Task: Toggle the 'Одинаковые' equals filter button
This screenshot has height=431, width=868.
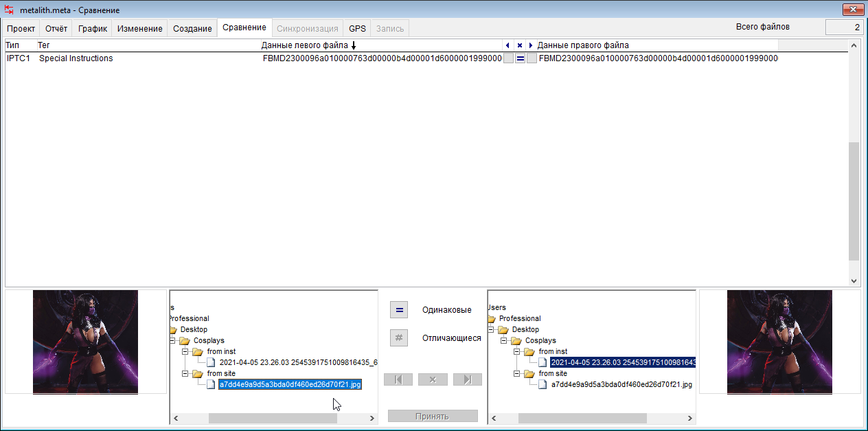Action: (x=399, y=310)
